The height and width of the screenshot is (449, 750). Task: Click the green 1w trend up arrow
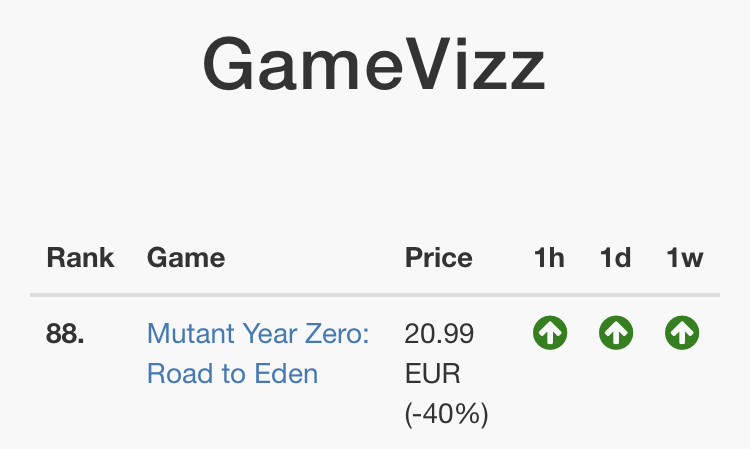tap(682, 333)
